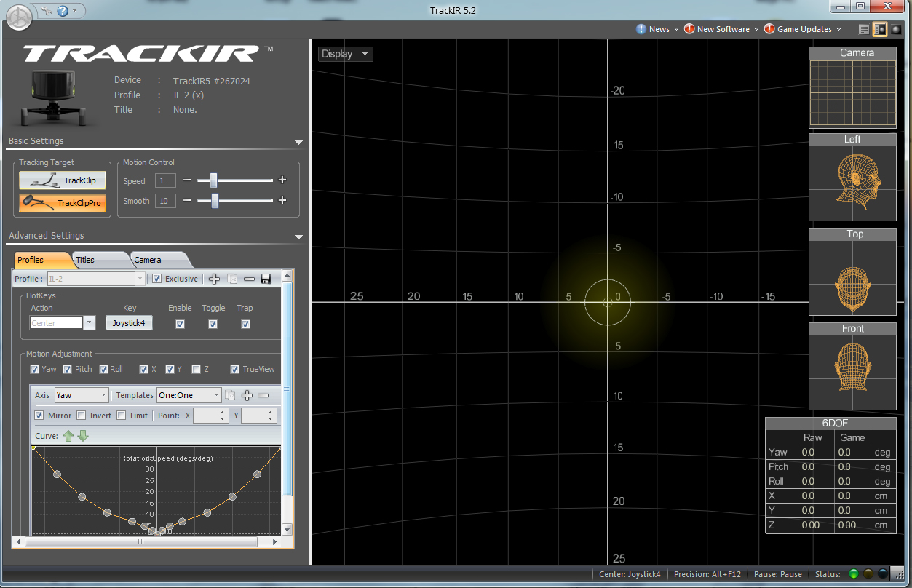Switch to the Titles tab
Viewport: 912px width, 588px height.
pos(98,260)
